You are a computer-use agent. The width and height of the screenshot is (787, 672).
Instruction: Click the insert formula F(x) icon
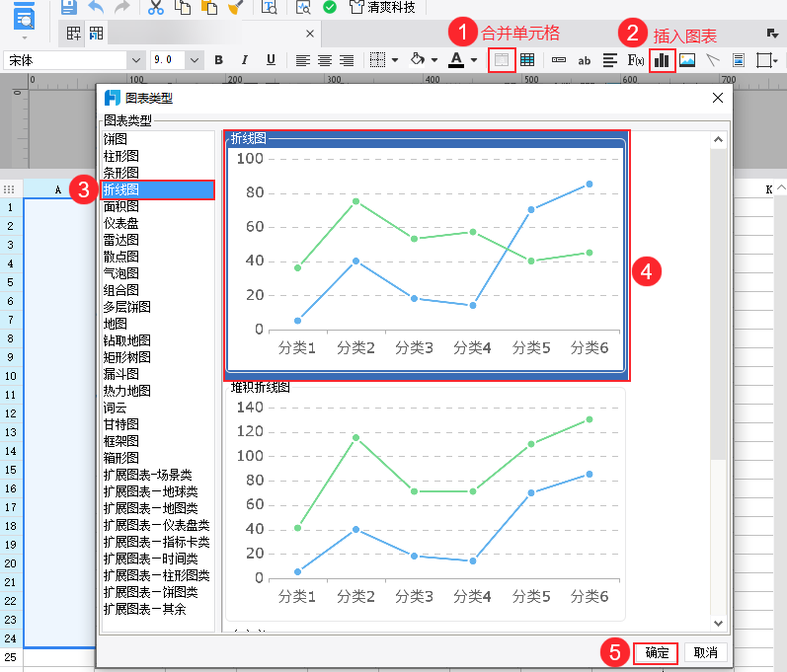coord(636,60)
